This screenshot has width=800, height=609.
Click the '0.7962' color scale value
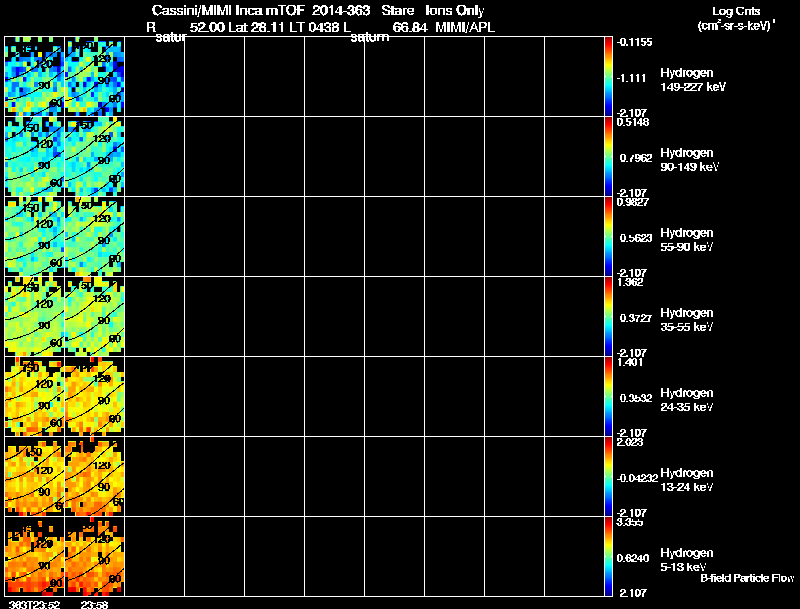pos(636,158)
